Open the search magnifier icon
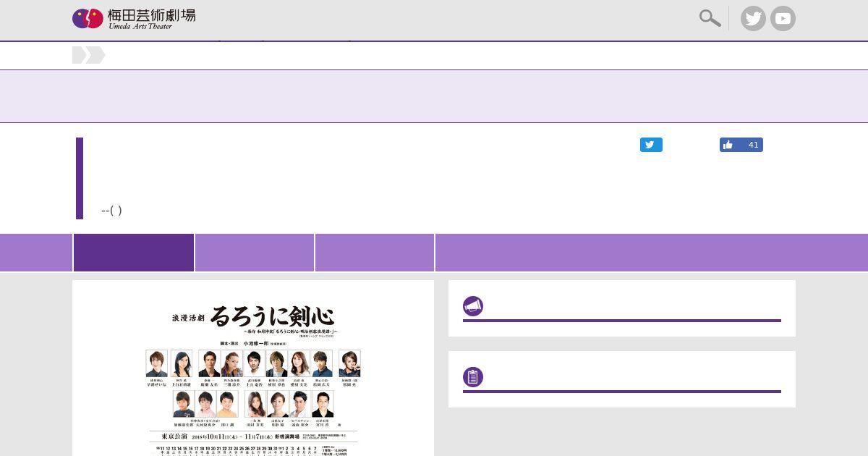This screenshot has height=456, width=868. point(710,18)
